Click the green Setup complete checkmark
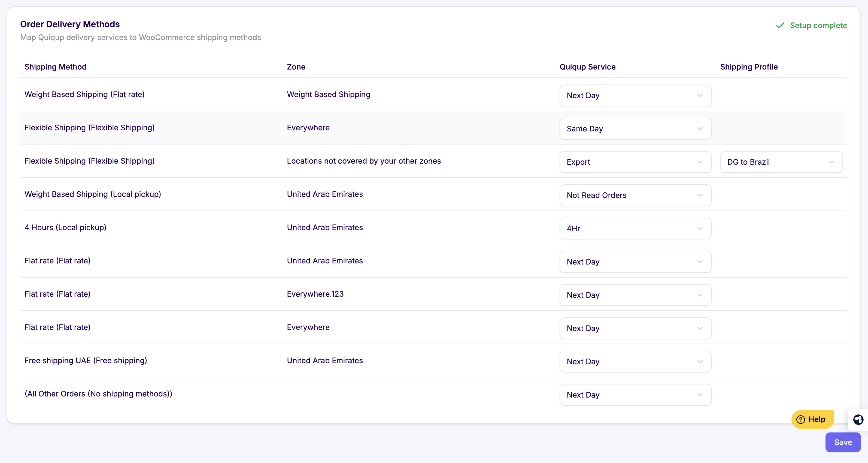 tap(780, 25)
